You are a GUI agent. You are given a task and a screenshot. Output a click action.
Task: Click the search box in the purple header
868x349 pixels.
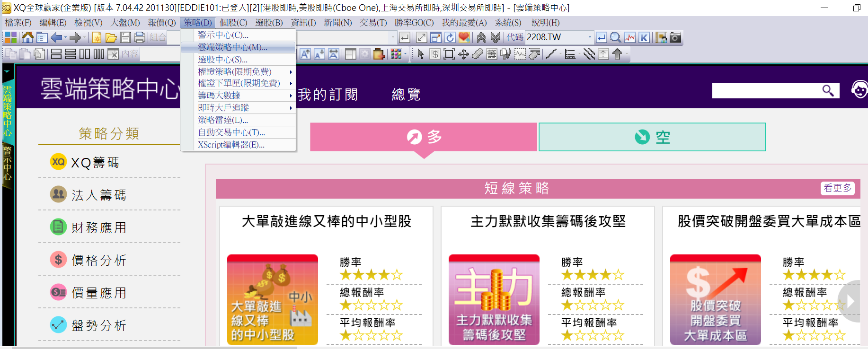click(x=766, y=90)
